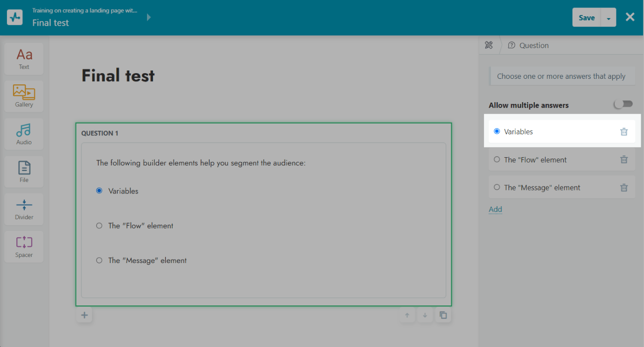Add a Spacer element

pyautogui.click(x=24, y=247)
